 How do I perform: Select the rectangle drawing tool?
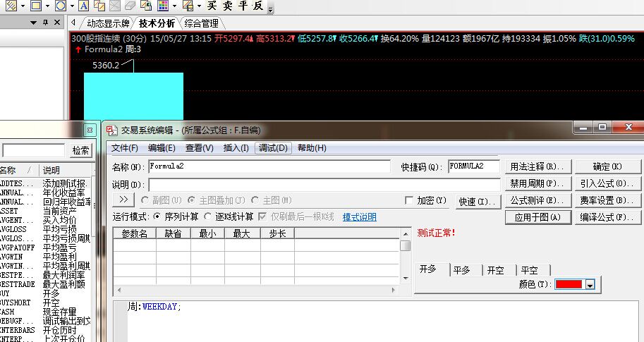coord(35,6)
